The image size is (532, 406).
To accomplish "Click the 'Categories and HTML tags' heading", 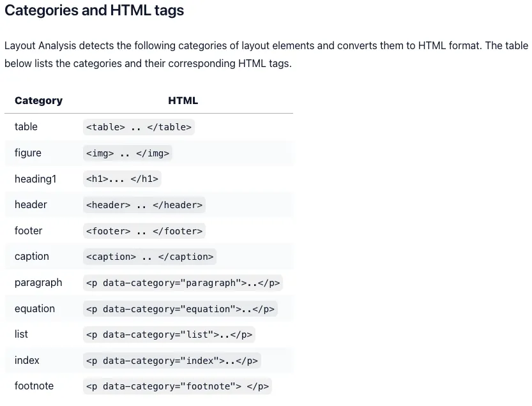I will click(94, 10).
